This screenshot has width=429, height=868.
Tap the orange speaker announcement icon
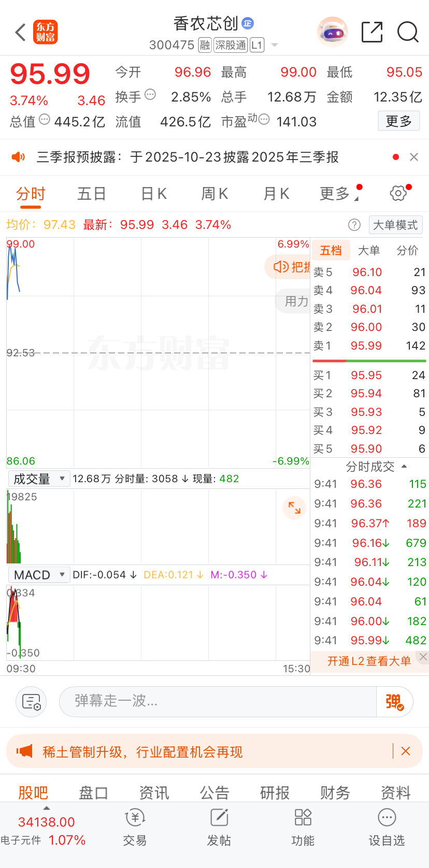point(19,157)
